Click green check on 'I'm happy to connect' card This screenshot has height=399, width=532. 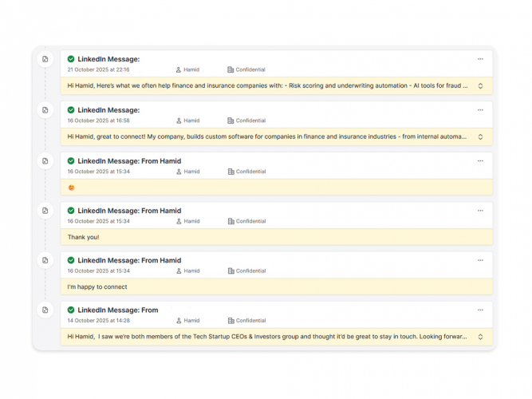(71, 260)
